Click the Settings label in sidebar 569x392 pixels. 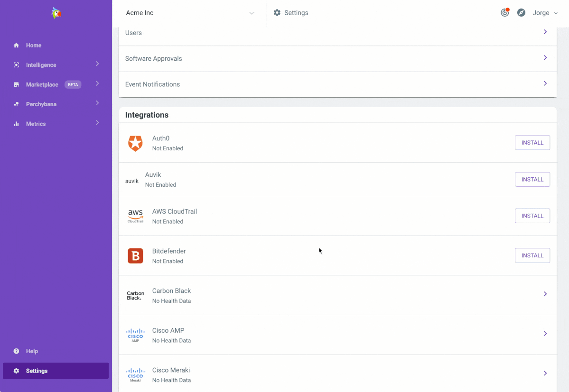(x=37, y=371)
